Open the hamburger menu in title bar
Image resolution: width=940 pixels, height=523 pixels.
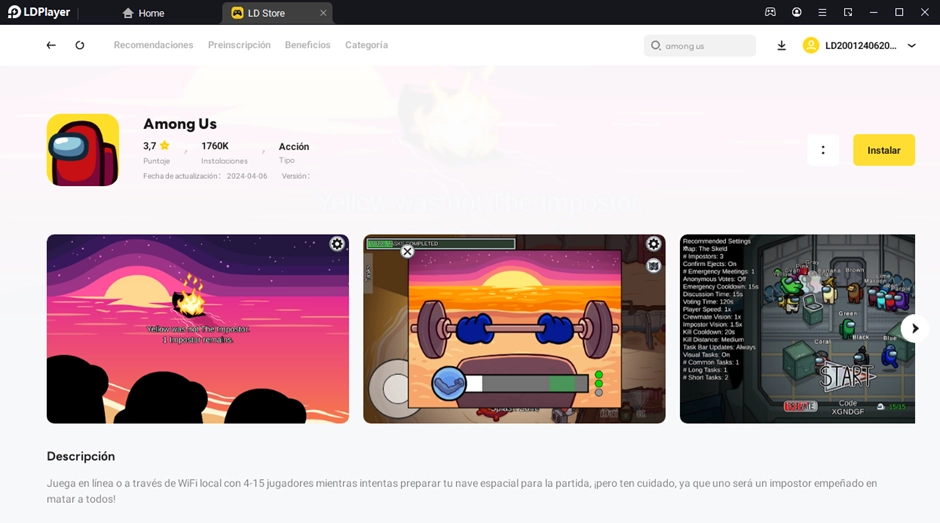point(822,12)
